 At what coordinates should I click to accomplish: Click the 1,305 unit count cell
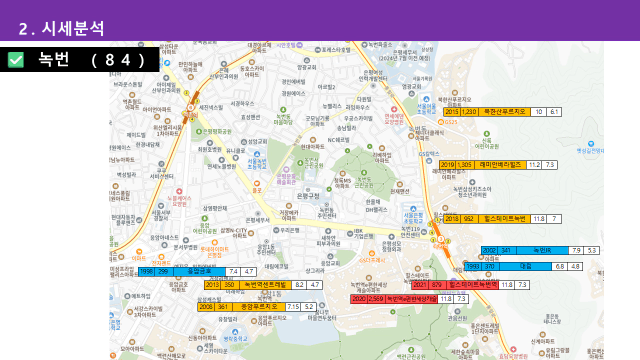tap(465, 165)
